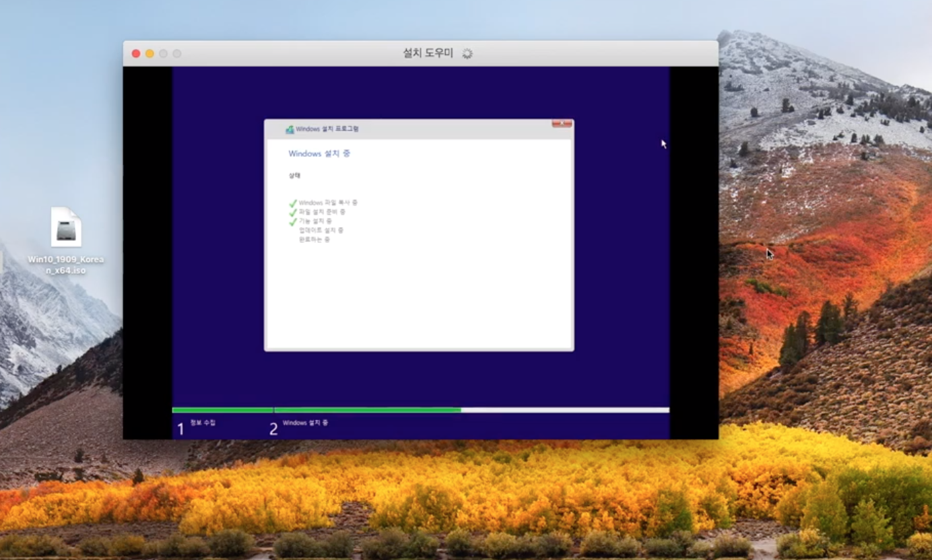Select the Win10_1909_Korean_x64.iso desktop file icon
The image size is (932, 560).
pyautogui.click(x=66, y=227)
